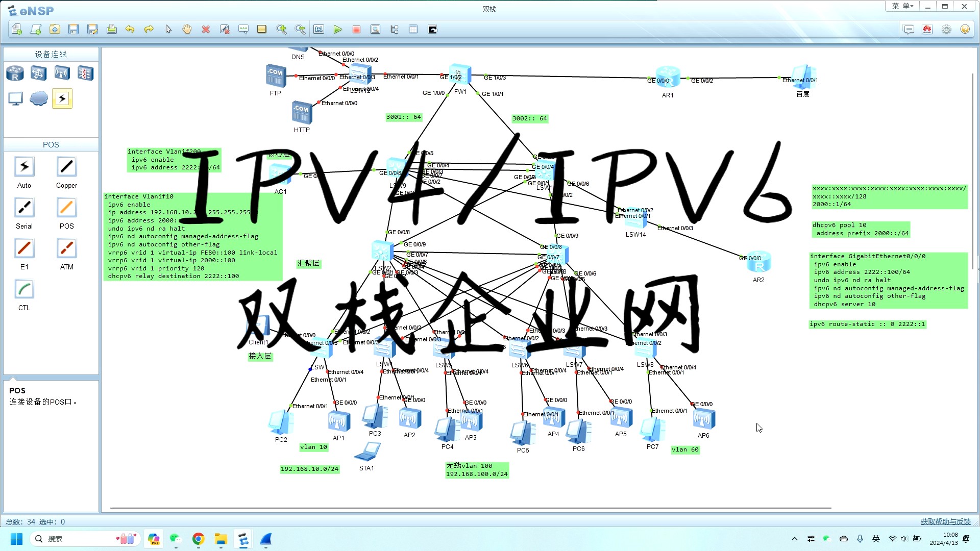The height and width of the screenshot is (551, 980).
Task: Redo the last action
Action: tap(149, 29)
